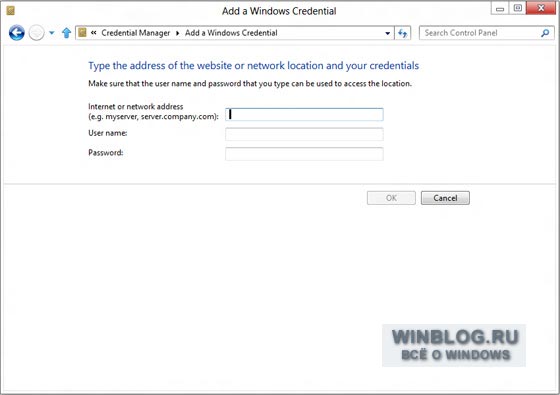The image size is (560, 395).
Task: Open the Credential Manager breadcrumb
Action: click(x=136, y=33)
